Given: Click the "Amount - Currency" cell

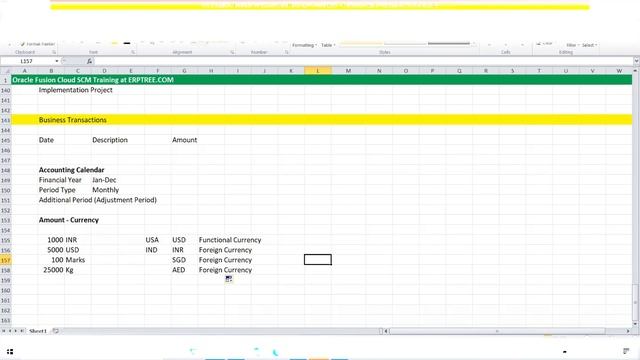Looking at the screenshot, I should click(69, 220).
